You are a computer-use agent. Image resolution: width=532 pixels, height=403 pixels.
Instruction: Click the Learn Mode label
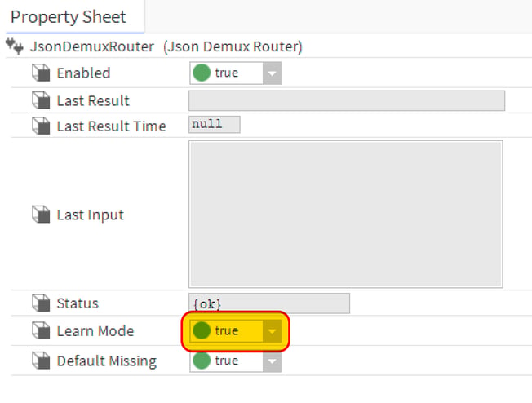click(95, 331)
